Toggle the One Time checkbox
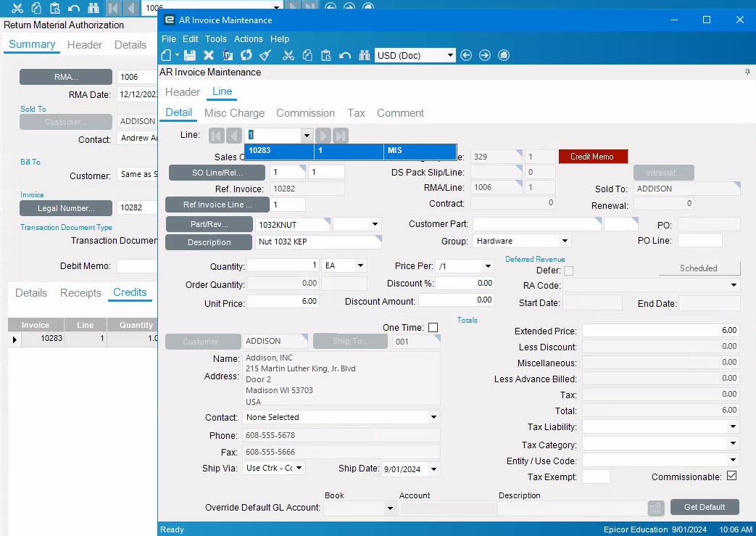The width and height of the screenshot is (756, 536). point(433,328)
